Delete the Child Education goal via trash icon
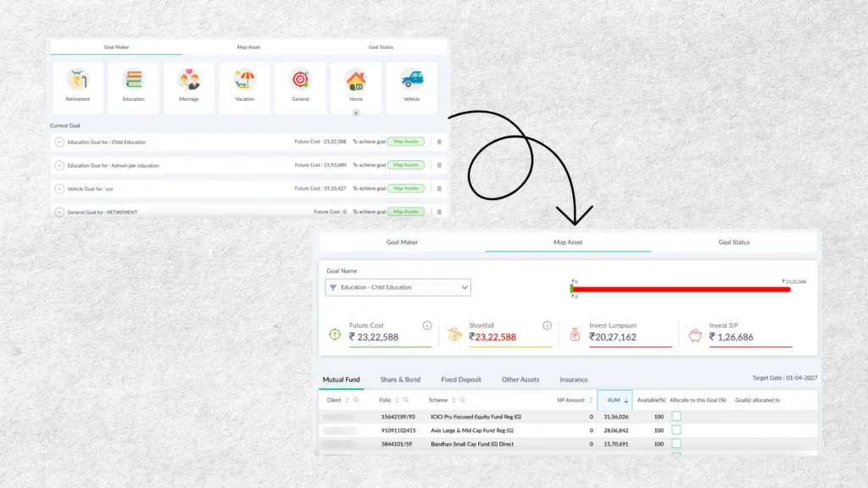The height and width of the screenshot is (488, 868). (x=439, y=141)
